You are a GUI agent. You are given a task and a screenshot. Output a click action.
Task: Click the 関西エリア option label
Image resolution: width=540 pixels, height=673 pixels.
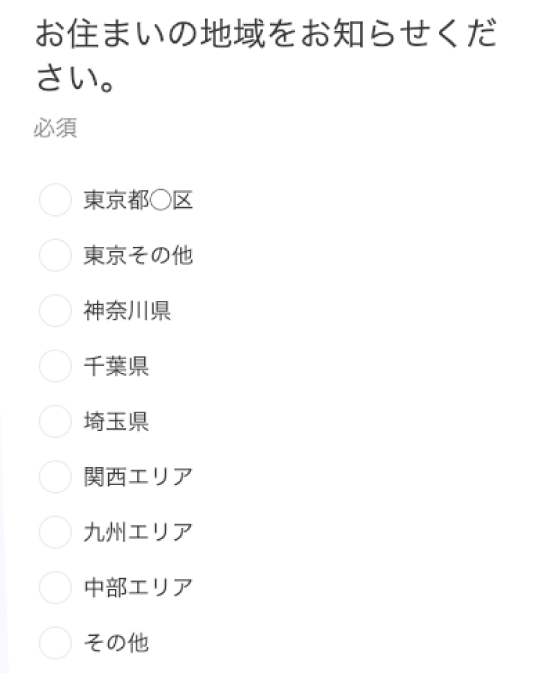click(x=138, y=477)
